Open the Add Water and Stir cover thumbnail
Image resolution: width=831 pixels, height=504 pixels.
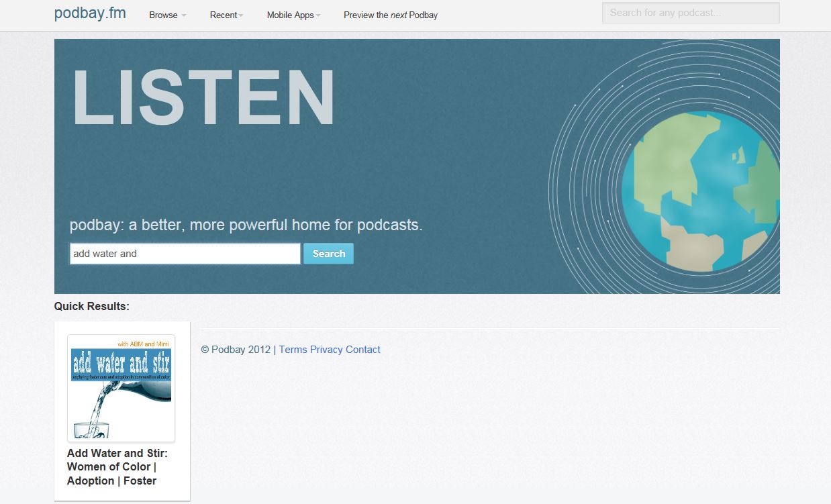click(x=121, y=388)
